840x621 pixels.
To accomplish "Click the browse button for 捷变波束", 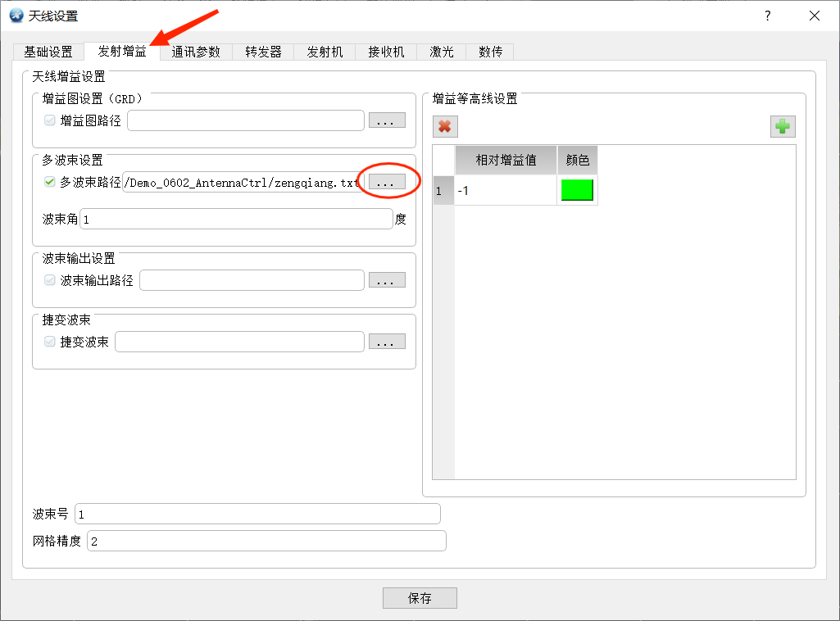I will tap(387, 342).
